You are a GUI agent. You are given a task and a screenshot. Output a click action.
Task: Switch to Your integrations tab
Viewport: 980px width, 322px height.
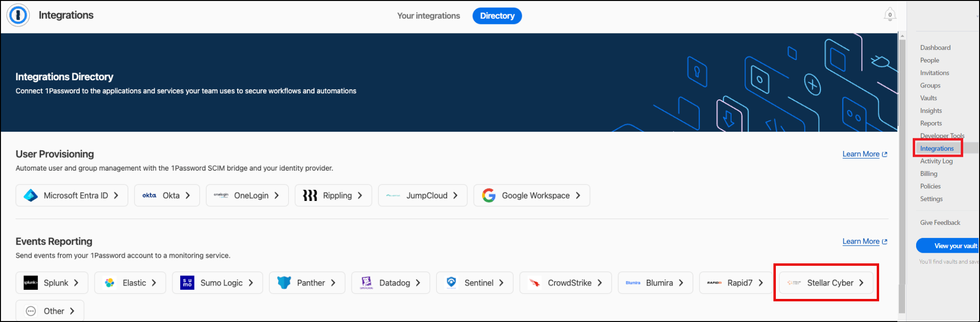(x=429, y=16)
